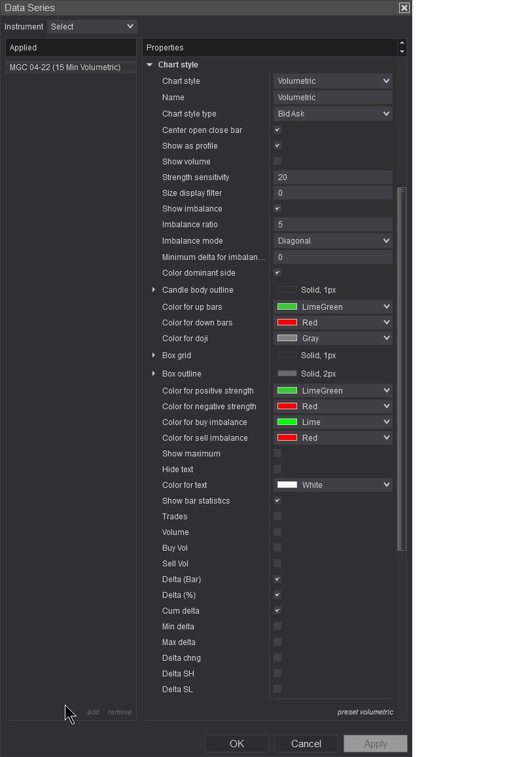532x757 pixels.
Task: Select MGC 04-22 series in Applied list
Action: point(65,67)
